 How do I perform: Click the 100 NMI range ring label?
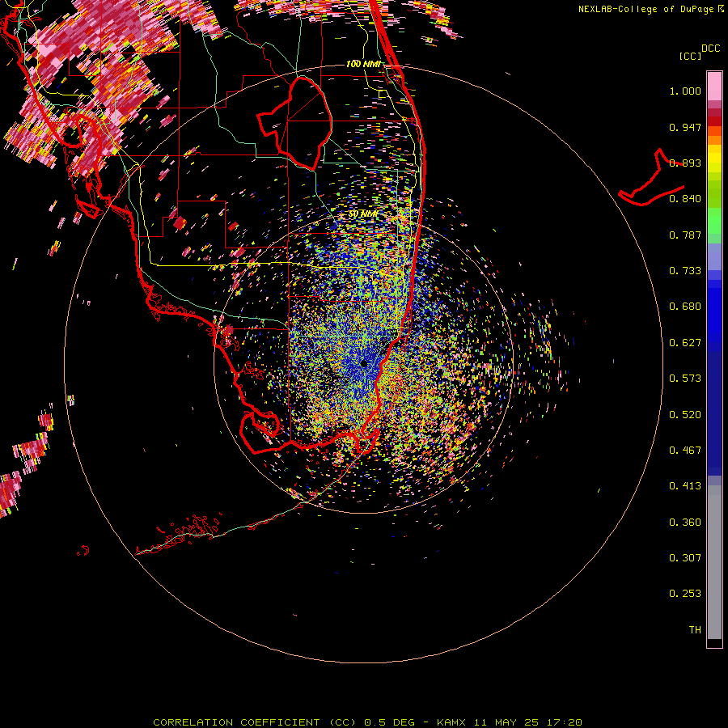coord(363,64)
